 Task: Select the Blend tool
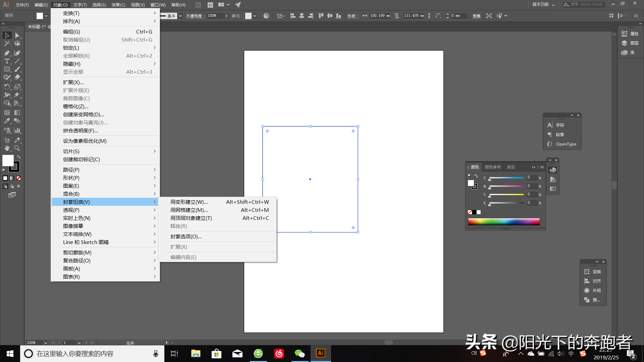coord(17,121)
